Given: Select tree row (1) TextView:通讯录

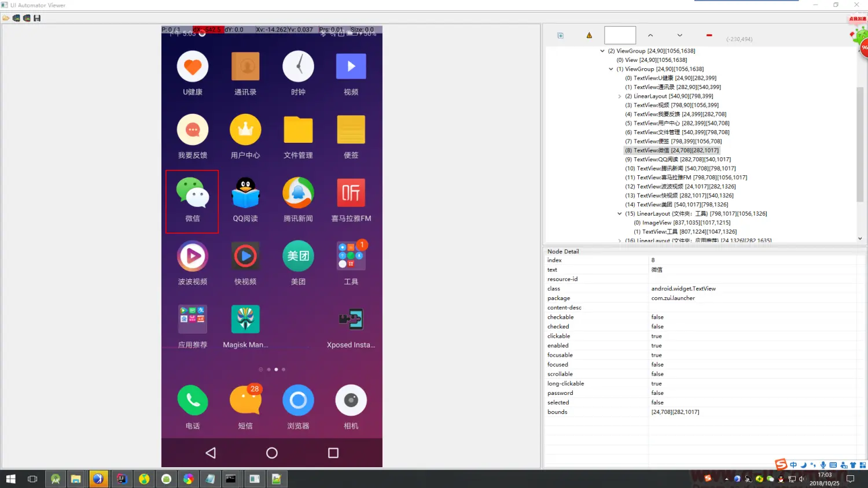Looking at the screenshot, I should coord(673,87).
